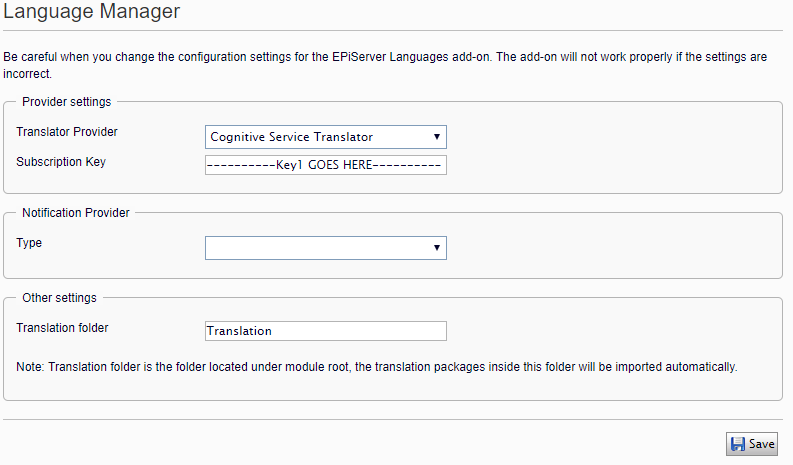Save the Language Manager settings
Image resolution: width=793 pixels, height=465 pixels.
tap(752, 444)
